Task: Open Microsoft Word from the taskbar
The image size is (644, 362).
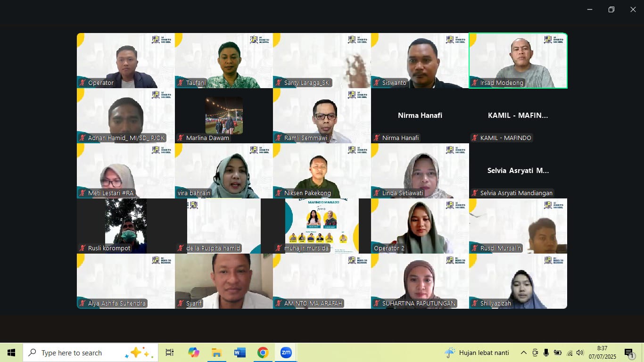Action: (240, 353)
